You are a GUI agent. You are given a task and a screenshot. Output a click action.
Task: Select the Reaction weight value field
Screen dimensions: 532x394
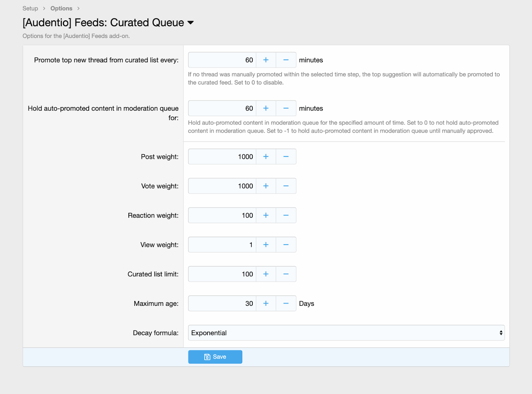coord(222,215)
